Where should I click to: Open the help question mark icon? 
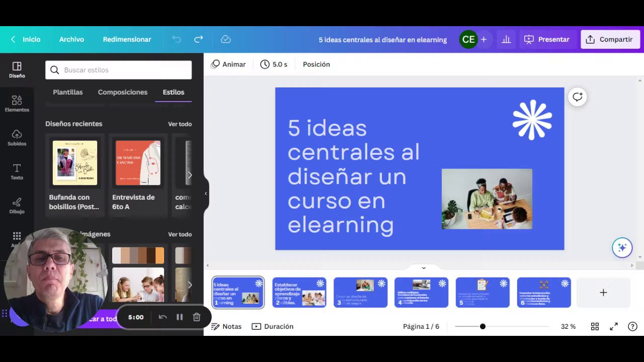tap(632, 326)
